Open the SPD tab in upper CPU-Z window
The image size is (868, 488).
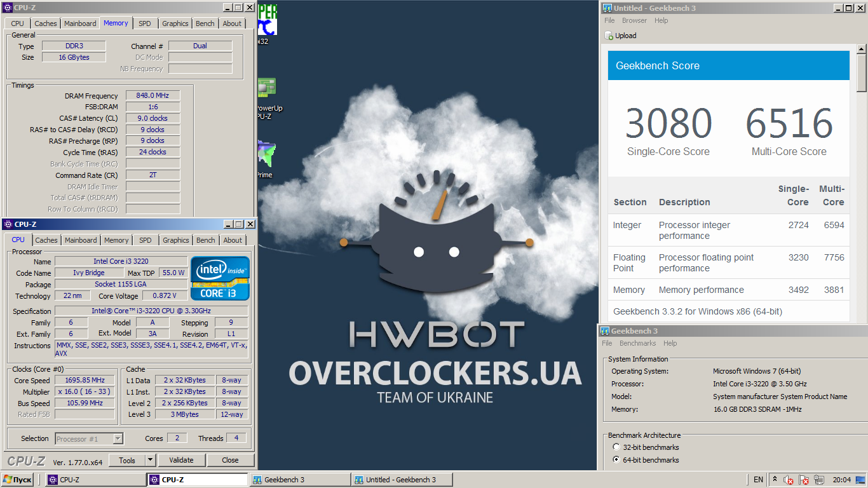point(145,24)
